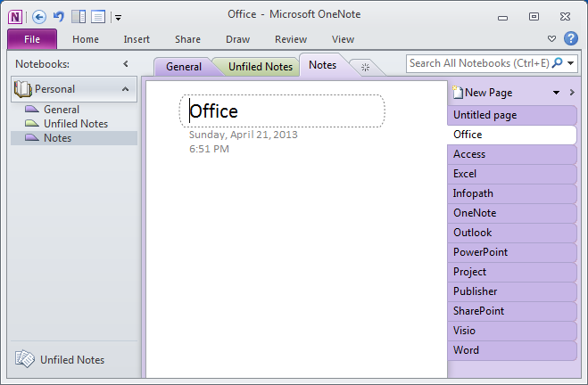Toggle Dock to Desktop view icon
The image size is (588, 385).
(x=79, y=17)
